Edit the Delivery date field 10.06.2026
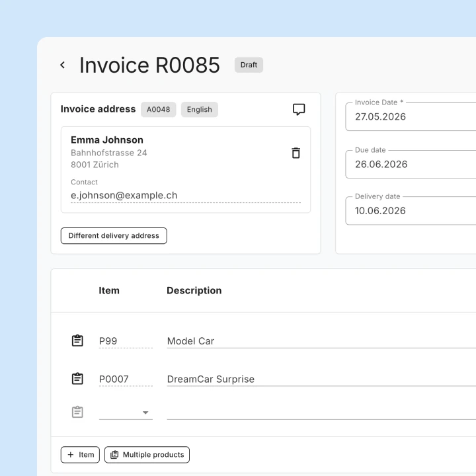 411,211
